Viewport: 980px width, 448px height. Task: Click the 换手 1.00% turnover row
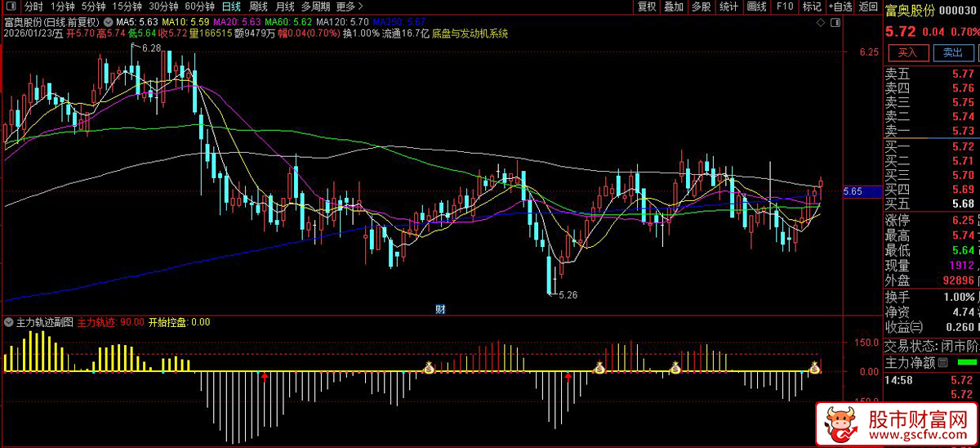coord(931,297)
